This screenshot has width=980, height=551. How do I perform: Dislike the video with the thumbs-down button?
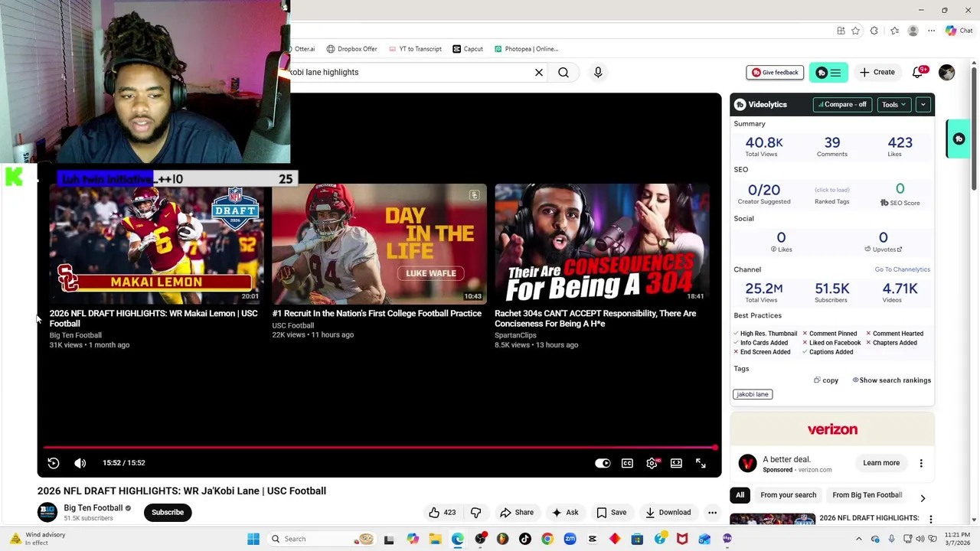pos(475,513)
